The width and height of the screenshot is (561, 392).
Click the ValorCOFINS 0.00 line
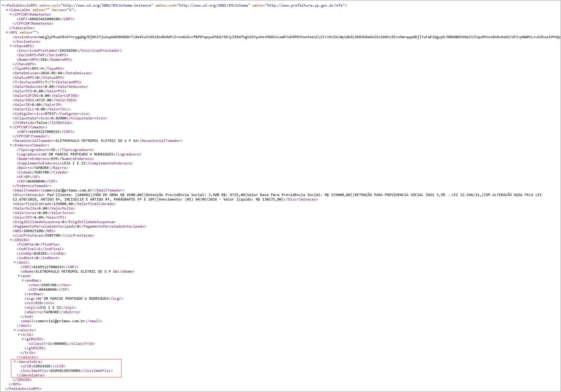(46, 96)
